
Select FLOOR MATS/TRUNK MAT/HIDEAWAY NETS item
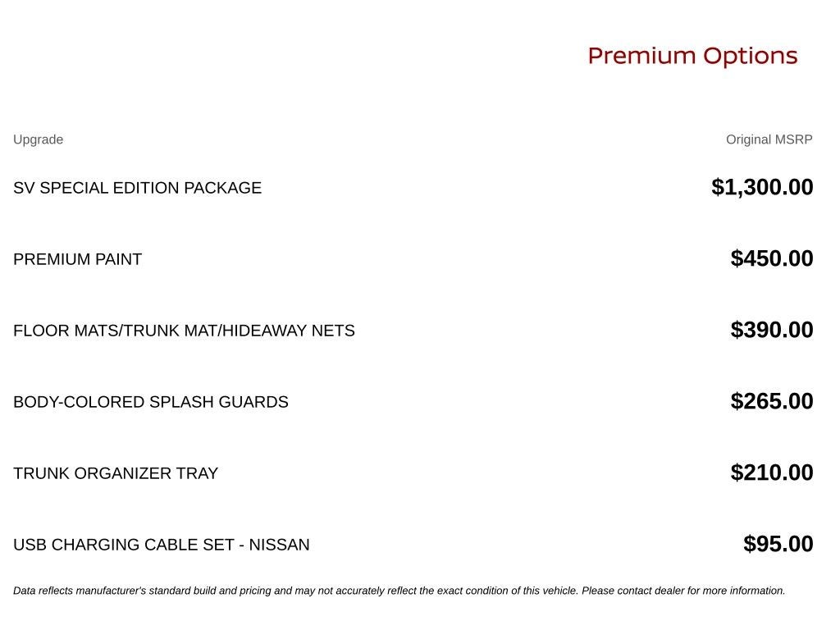coord(184,331)
